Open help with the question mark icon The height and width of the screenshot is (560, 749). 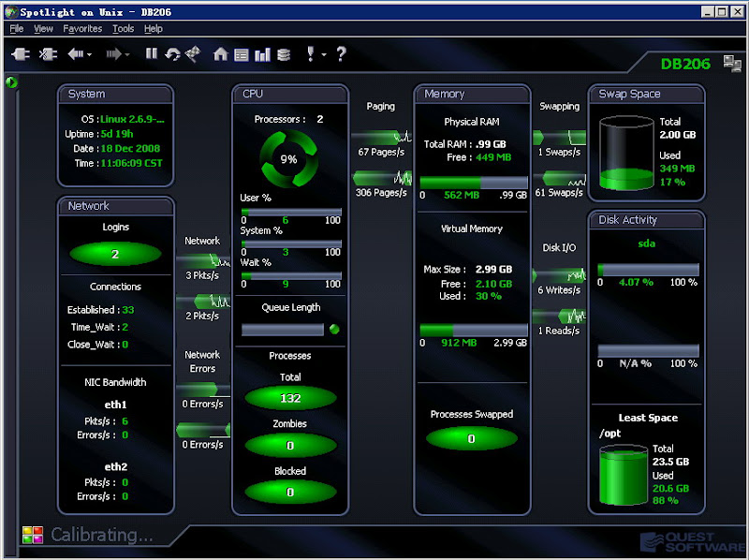pos(341,54)
